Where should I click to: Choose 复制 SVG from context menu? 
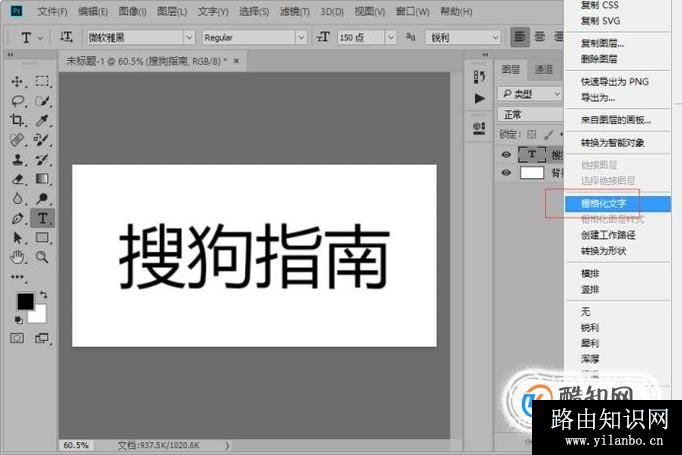(618, 21)
